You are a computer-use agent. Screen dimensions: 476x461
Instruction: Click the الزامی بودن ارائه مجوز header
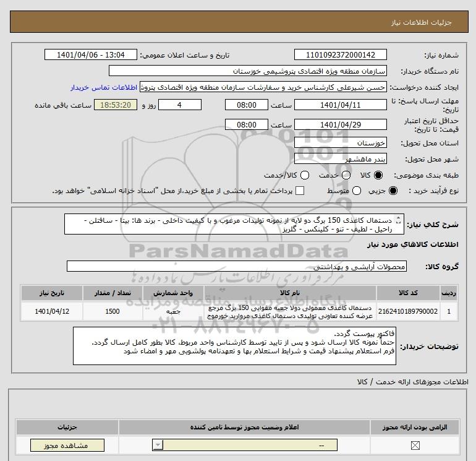[415, 427]
